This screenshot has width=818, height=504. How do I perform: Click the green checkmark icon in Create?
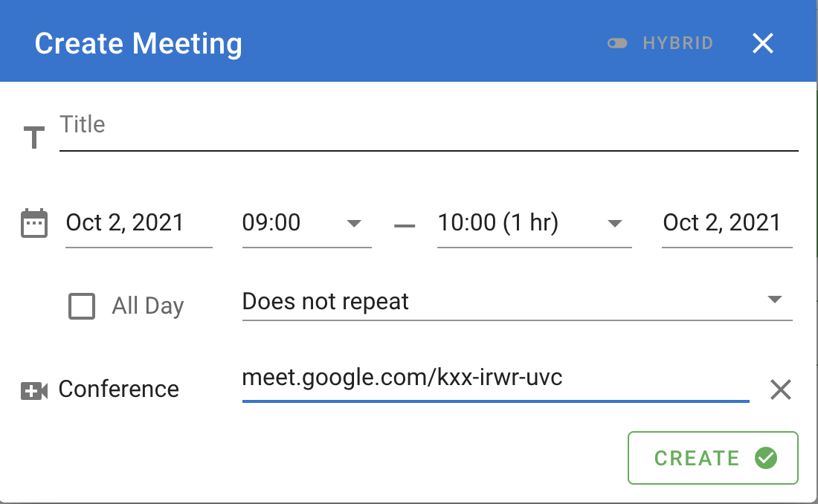click(766, 458)
